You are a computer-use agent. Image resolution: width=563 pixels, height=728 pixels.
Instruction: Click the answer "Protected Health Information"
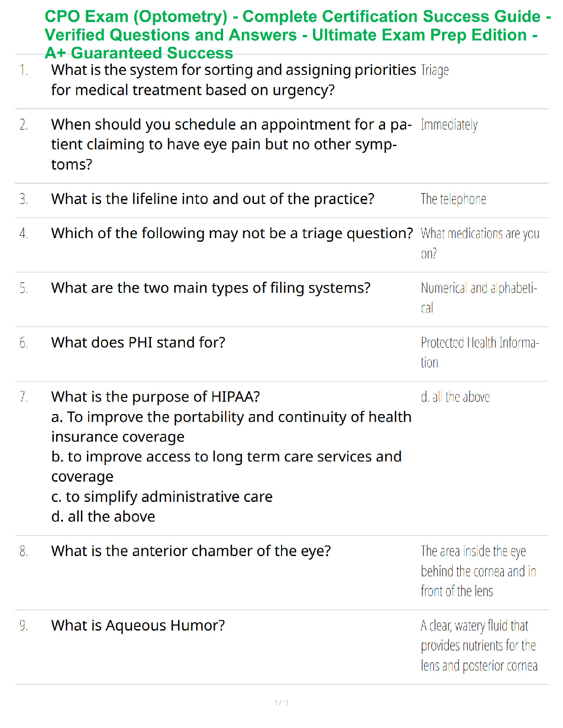(x=480, y=352)
